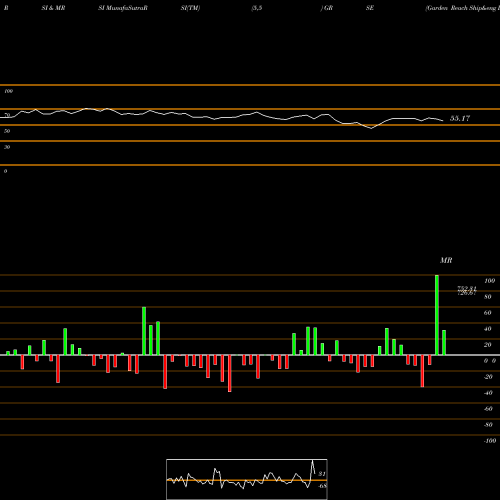Click the -80 label on MR axis
Image resolution: width=500 pixels, height=500 pixels.
pyautogui.click(x=488, y=425)
